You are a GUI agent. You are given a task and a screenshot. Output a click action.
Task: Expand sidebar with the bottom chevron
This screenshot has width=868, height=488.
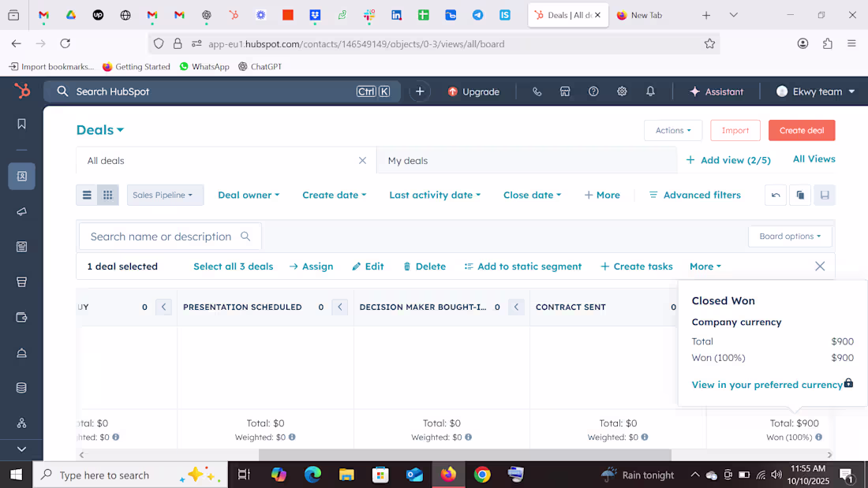pyautogui.click(x=21, y=449)
